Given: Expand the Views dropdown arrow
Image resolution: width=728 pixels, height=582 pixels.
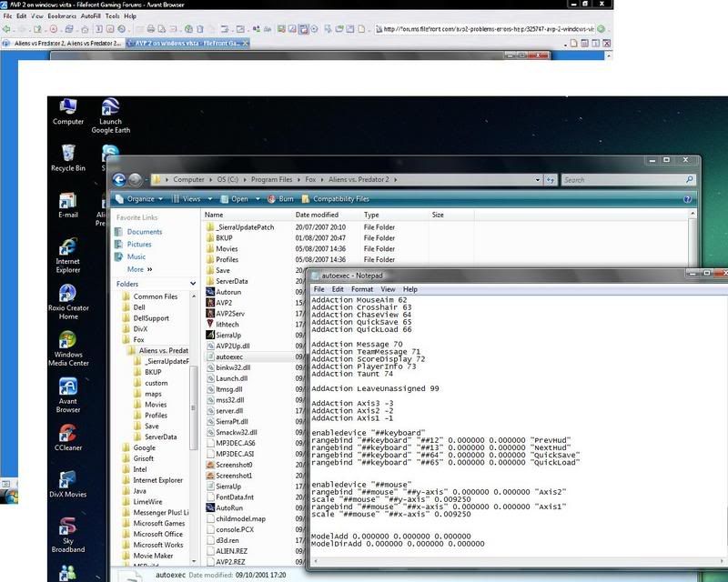Looking at the screenshot, I should coord(210,199).
